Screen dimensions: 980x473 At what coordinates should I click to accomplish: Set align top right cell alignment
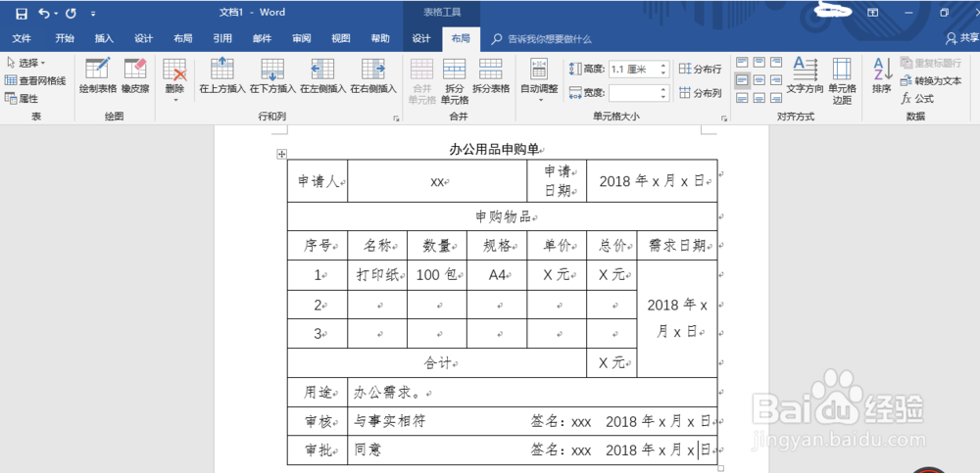click(775, 62)
